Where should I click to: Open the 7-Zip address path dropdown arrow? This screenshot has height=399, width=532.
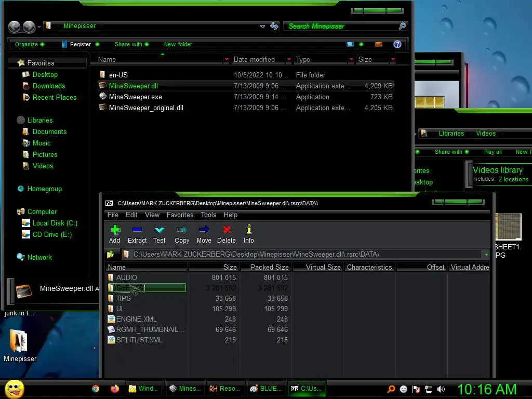[x=486, y=255]
